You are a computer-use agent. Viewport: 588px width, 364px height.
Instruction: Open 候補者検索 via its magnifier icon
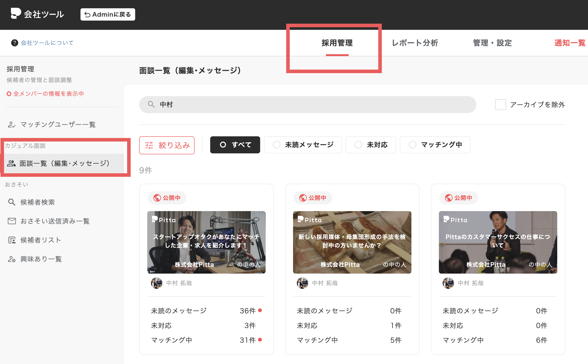pyautogui.click(x=12, y=202)
